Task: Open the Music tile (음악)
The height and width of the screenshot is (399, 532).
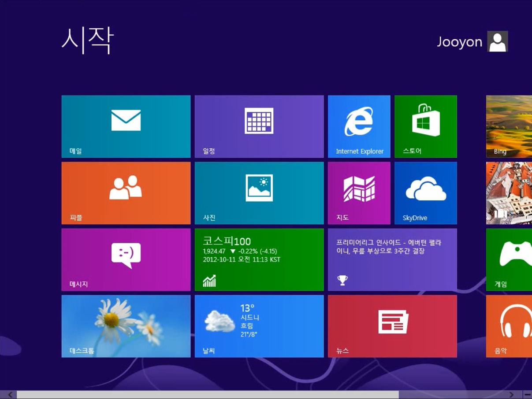Action: [509, 326]
